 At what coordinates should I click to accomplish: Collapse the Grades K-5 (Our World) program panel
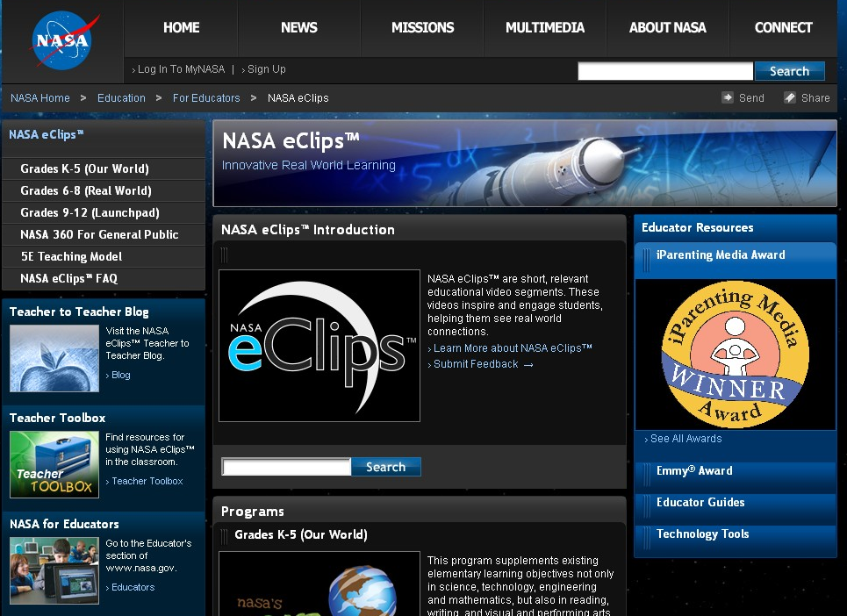click(420, 534)
